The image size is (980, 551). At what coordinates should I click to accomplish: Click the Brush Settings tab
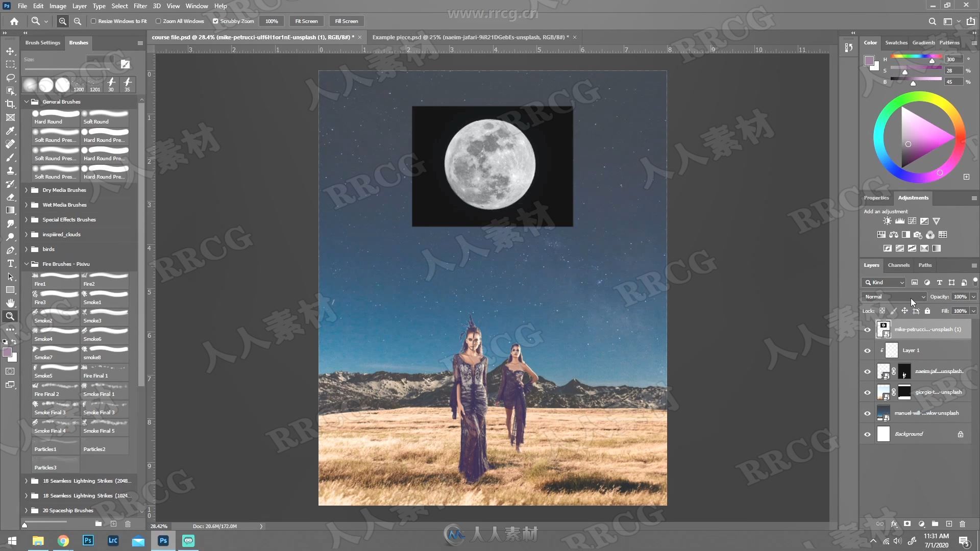pyautogui.click(x=42, y=42)
